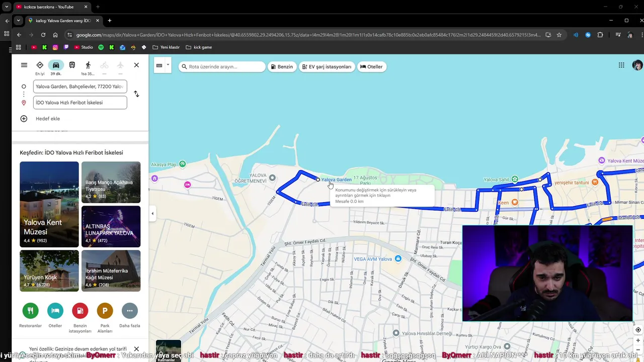Collapse the side panel arrow
Screen dimensions: 644x362
(x=152, y=214)
